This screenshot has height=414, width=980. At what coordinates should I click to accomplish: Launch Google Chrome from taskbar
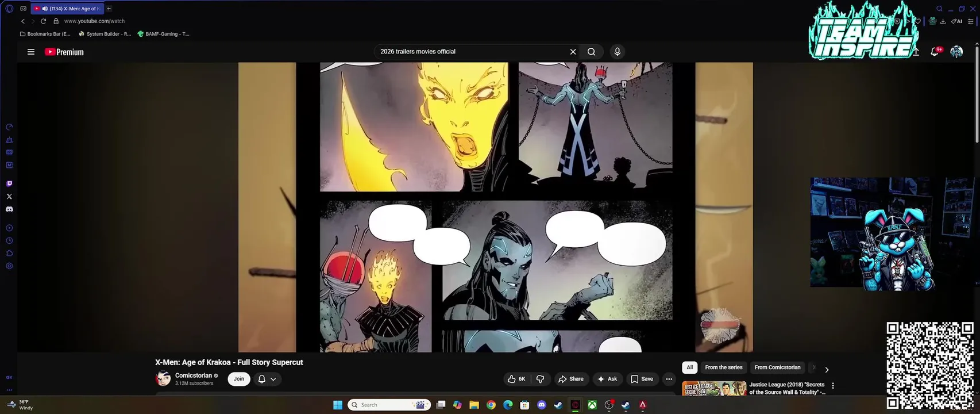(491, 405)
